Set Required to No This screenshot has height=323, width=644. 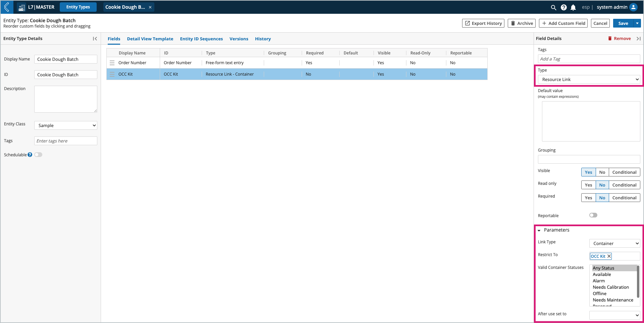tap(602, 198)
